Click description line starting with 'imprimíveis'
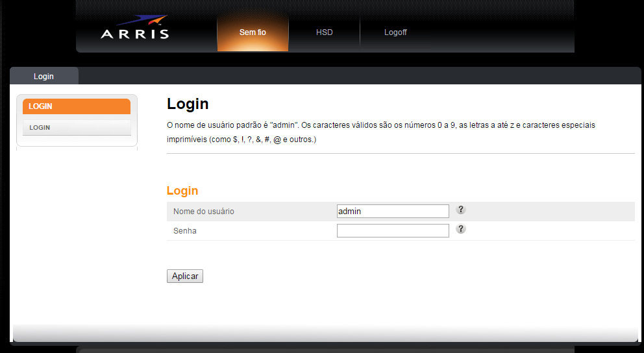The width and height of the screenshot is (644, 353). (x=241, y=140)
